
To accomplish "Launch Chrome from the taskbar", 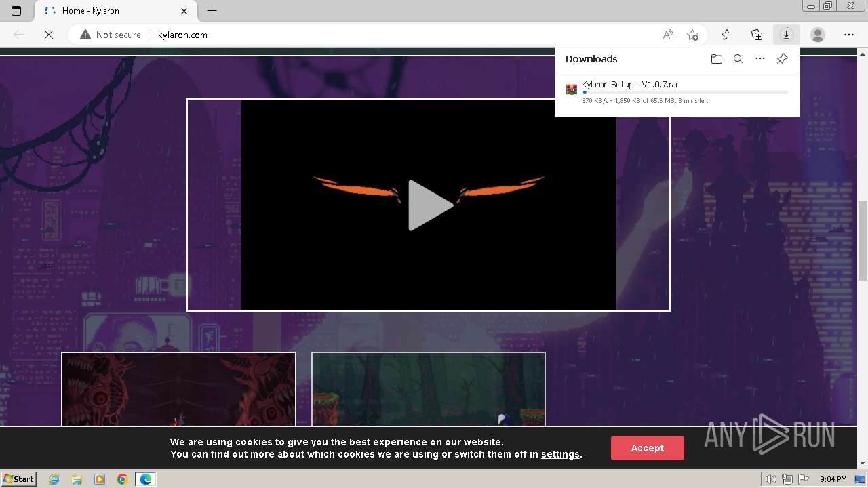I will pos(123,479).
